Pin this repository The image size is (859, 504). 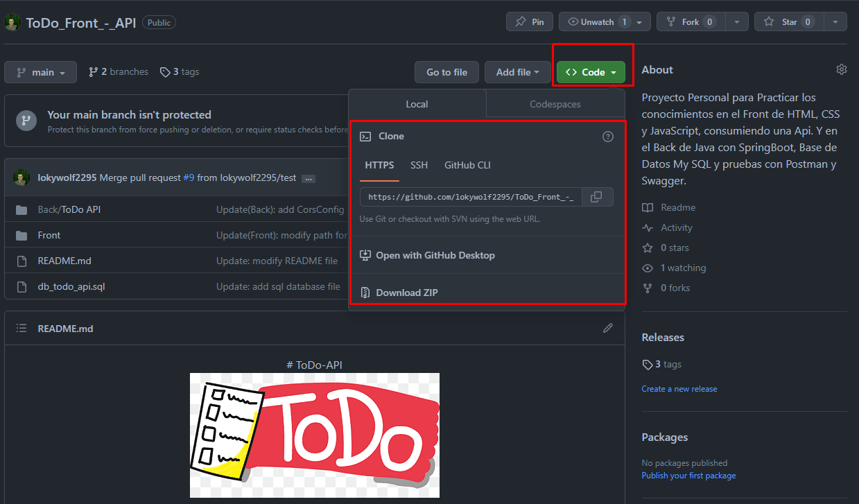coord(529,21)
